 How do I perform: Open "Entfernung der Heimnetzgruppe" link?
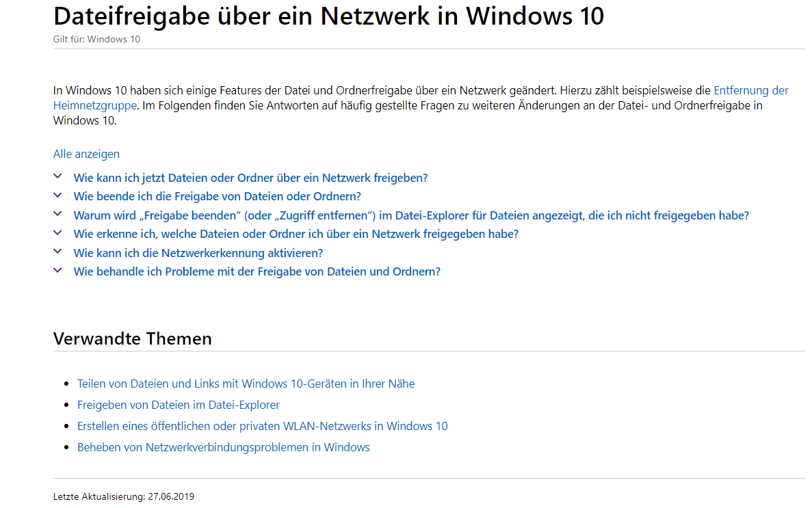click(x=750, y=90)
